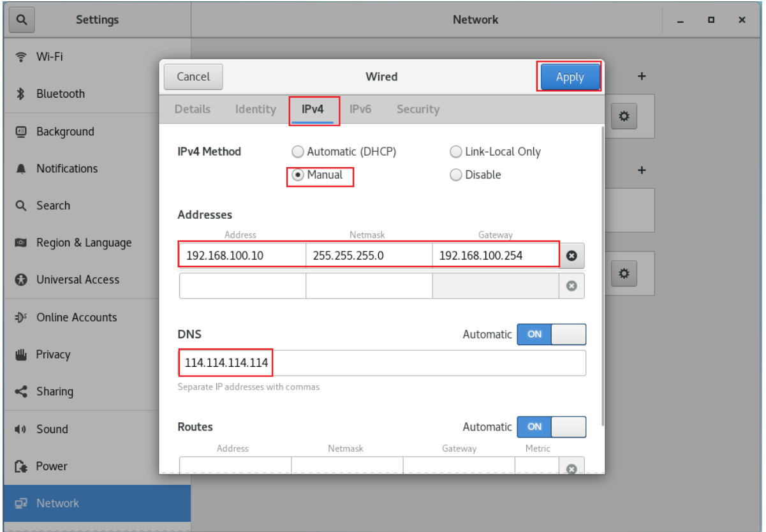766x532 pixels.
Task: Open Online Accounts panel
Action: 97,317
